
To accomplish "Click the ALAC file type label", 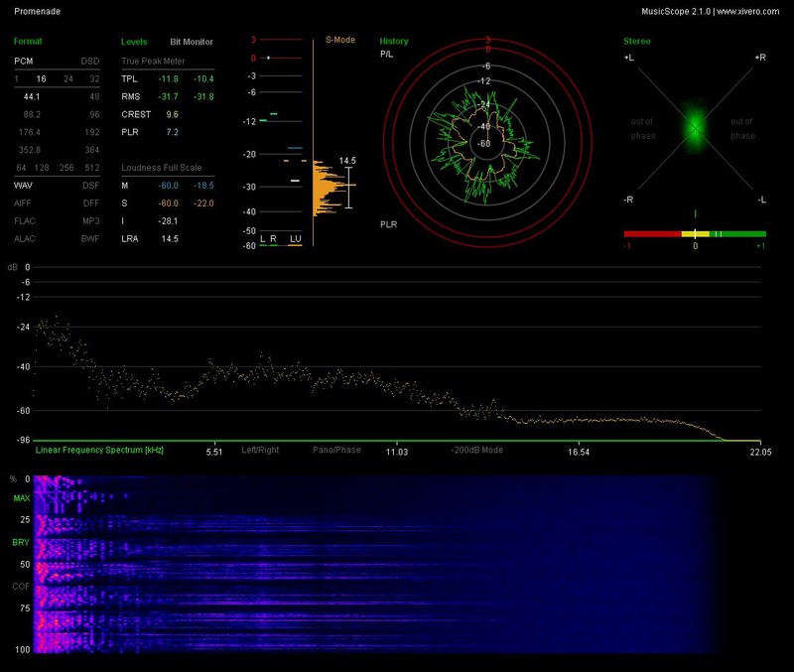I will coord(24,238).
